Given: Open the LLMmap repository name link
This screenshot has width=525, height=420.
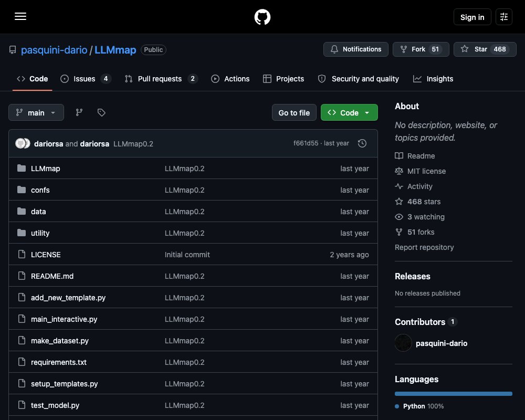Looking at the screenshot, I should [x=115, y=50].
